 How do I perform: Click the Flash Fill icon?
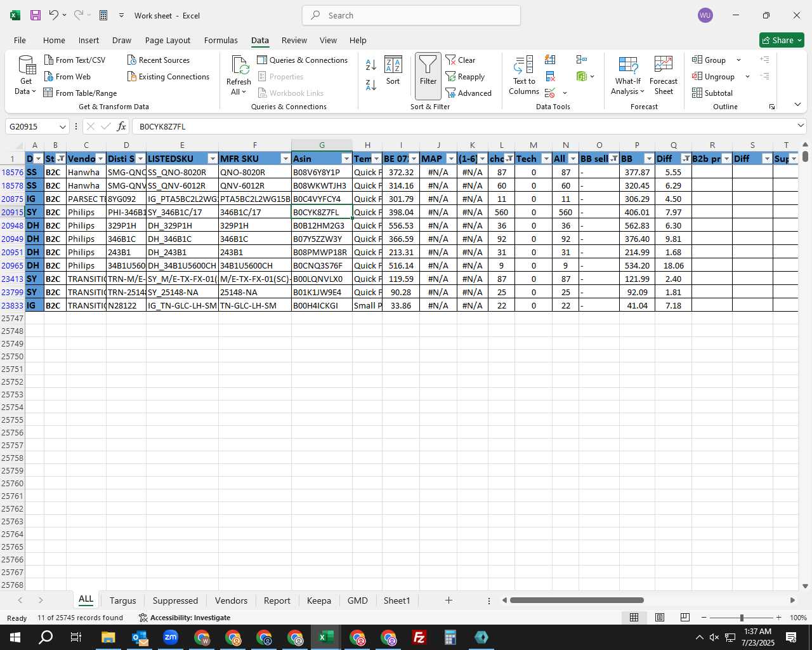tap(551, 60)
